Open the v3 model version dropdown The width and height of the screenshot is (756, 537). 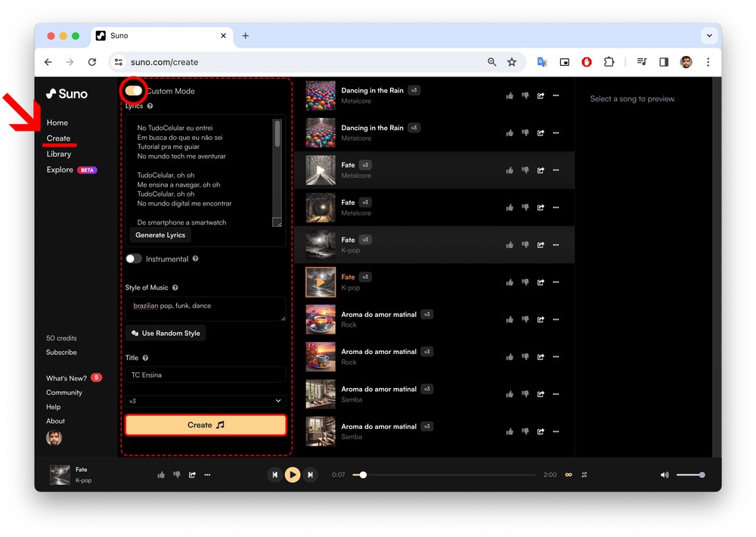click(x=204, y=401)
